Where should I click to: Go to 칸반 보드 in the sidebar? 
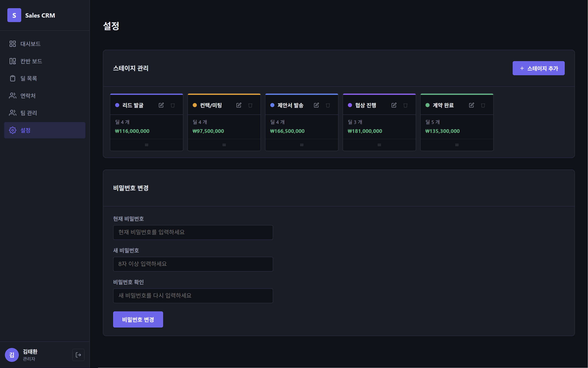pyautogui.click(x=45, y=61)
